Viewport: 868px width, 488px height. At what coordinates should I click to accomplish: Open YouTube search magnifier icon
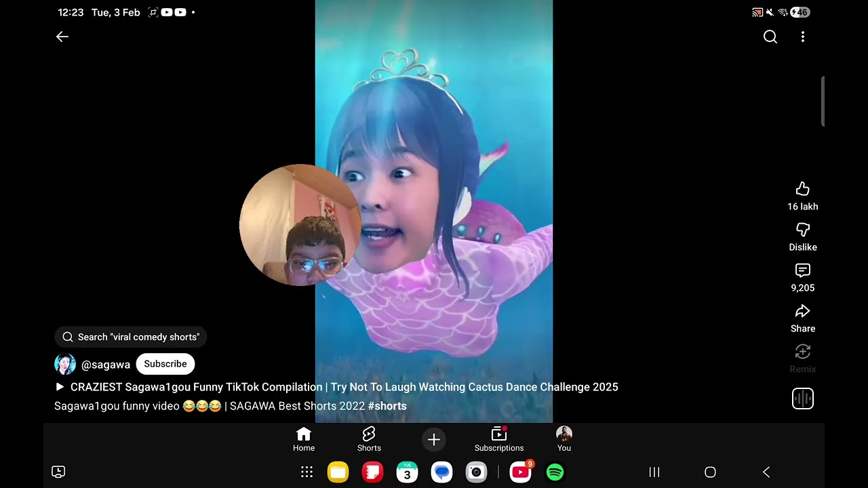point(770,37)
